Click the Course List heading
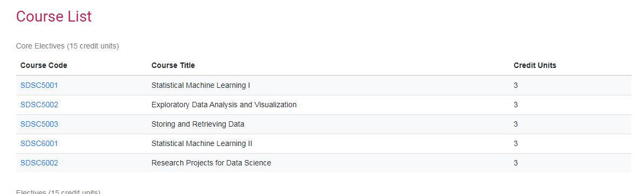Viewport: 644px width, 194px height. [x=54, y=17]
